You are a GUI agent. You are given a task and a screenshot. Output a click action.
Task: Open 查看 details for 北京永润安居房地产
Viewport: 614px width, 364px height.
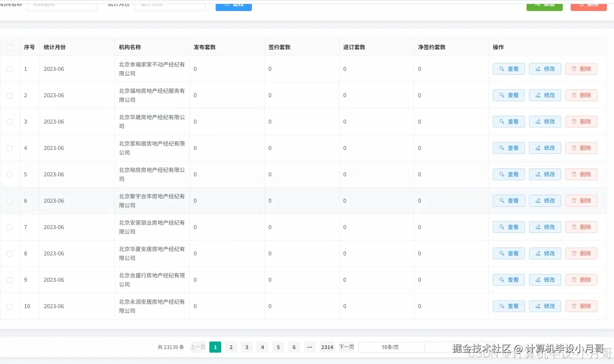coord(509,306)
